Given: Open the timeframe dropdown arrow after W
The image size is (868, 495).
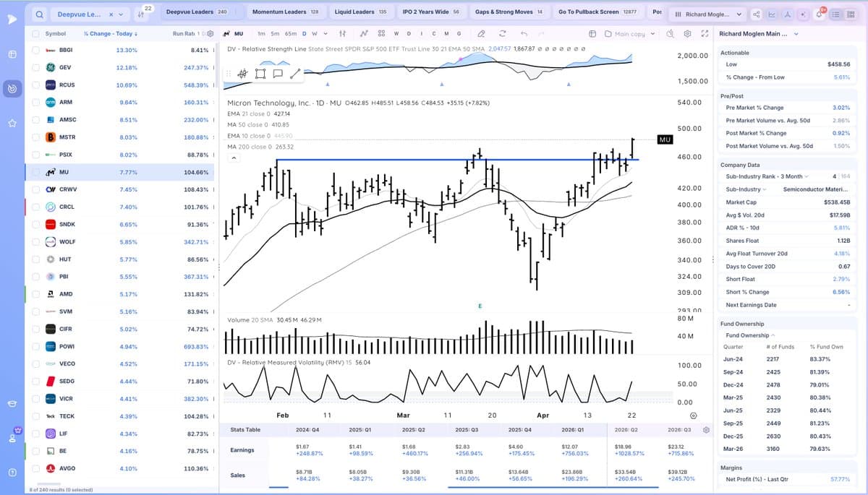Looking at the screenshot, I should [x=325, y=33].
